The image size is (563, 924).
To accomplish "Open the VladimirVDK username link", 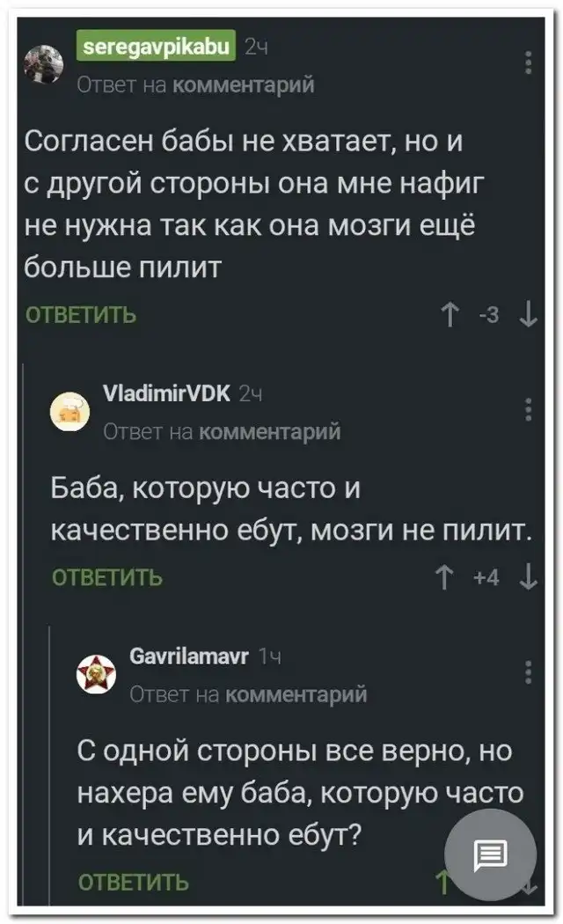I will coord(167,393).
